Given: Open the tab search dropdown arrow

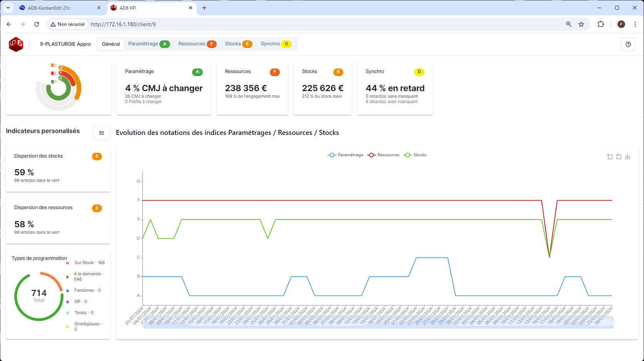Looking at the screenshot, I should tap(8, 8).
